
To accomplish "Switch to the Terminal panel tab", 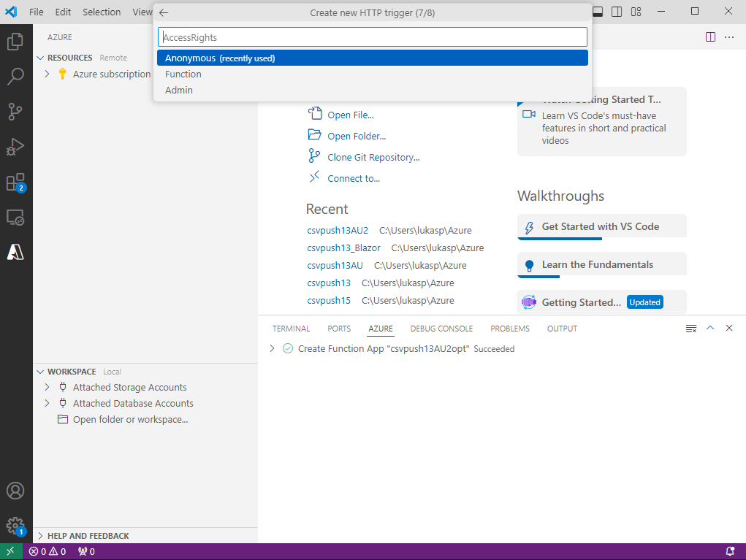I will [x=291, y=329].
